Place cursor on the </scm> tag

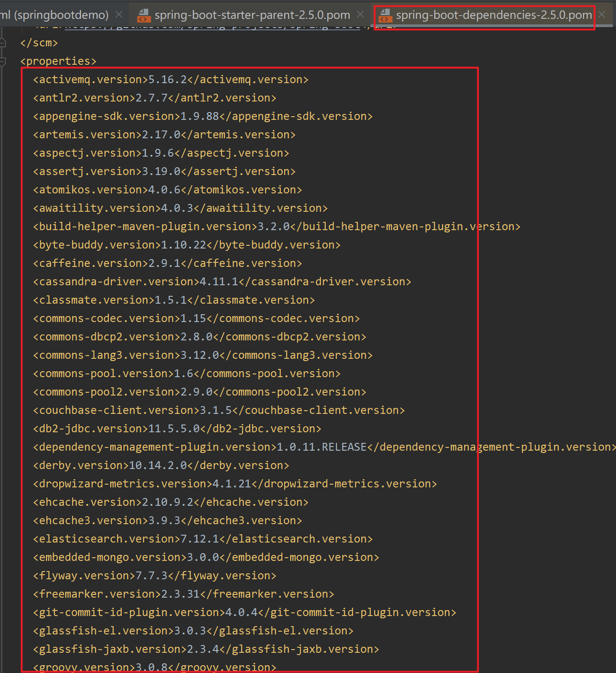pyautogui.click(x=39, y=43)
